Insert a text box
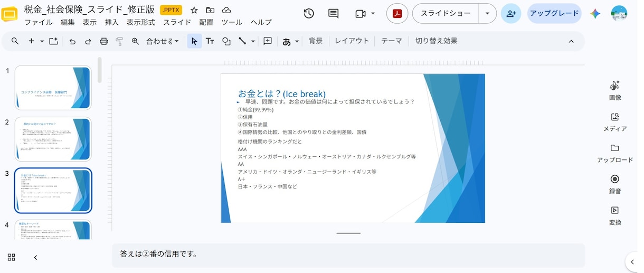Image resolution: width=644 pixels, height=273 pixels. tap(210, 41)
